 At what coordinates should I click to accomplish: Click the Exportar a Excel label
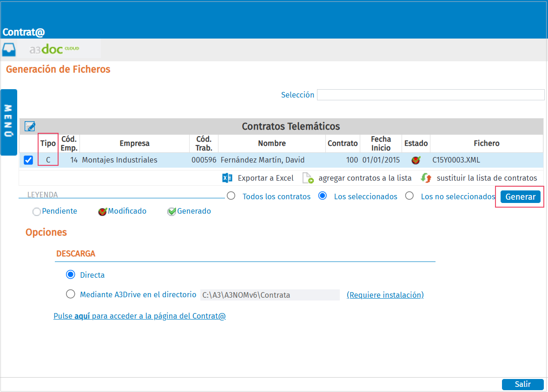(265, 178)
